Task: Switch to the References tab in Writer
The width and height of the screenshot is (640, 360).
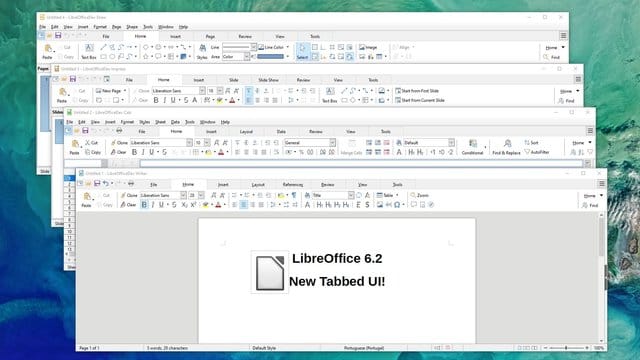Action: [293, 184]
